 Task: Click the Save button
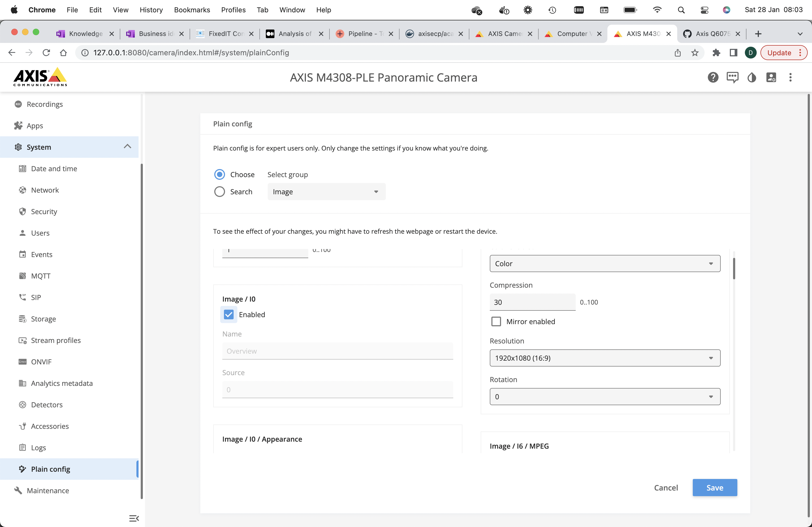tap(715, 488)
